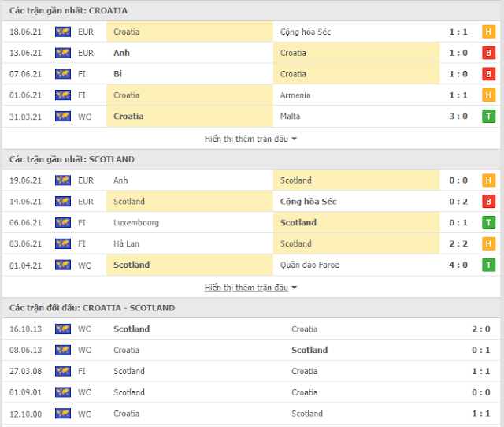Click the green T badge on Luxembourg vs Scotland
Screen dimensions: 504x427
(x=488, y=222)
